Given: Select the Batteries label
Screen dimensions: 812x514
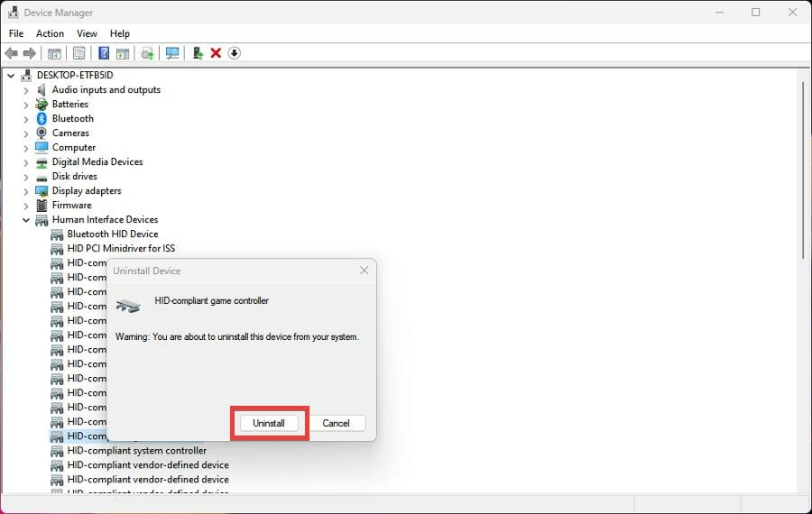Looking at the screenshot, I should (69, 104).
